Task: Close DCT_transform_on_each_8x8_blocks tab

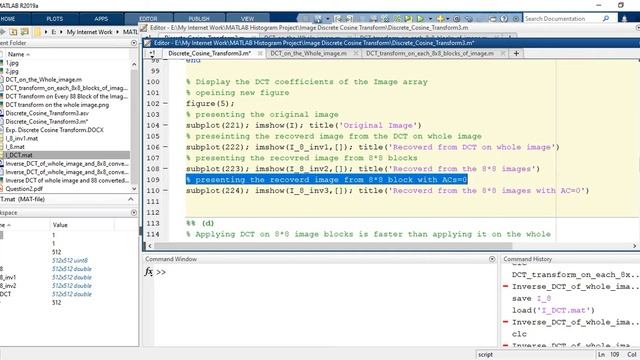Action: click(503, 53)
